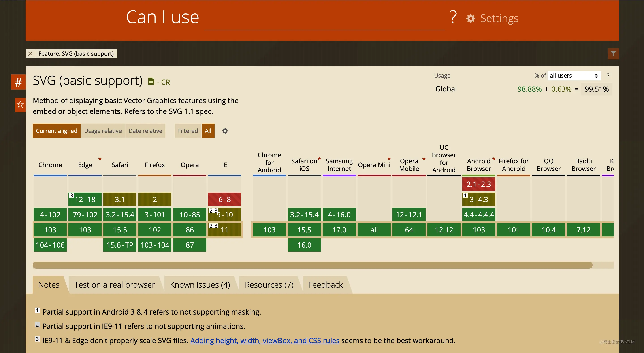Select Opera 10-85 cell
Screen dimensions: 644x353
[x=190, y=215]
